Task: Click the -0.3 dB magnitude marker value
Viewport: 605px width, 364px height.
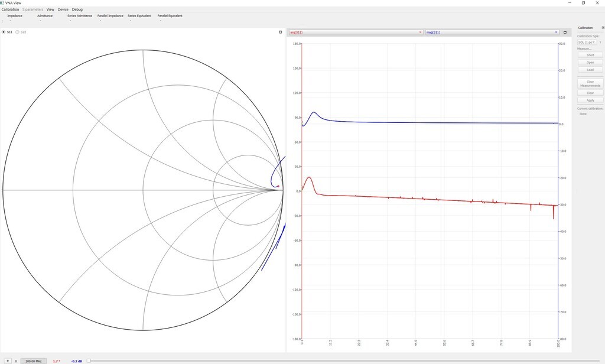Action: point(76,361)
